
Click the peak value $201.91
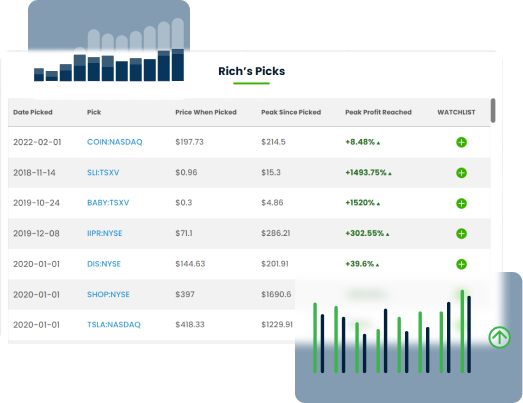(x=275, y=264)
